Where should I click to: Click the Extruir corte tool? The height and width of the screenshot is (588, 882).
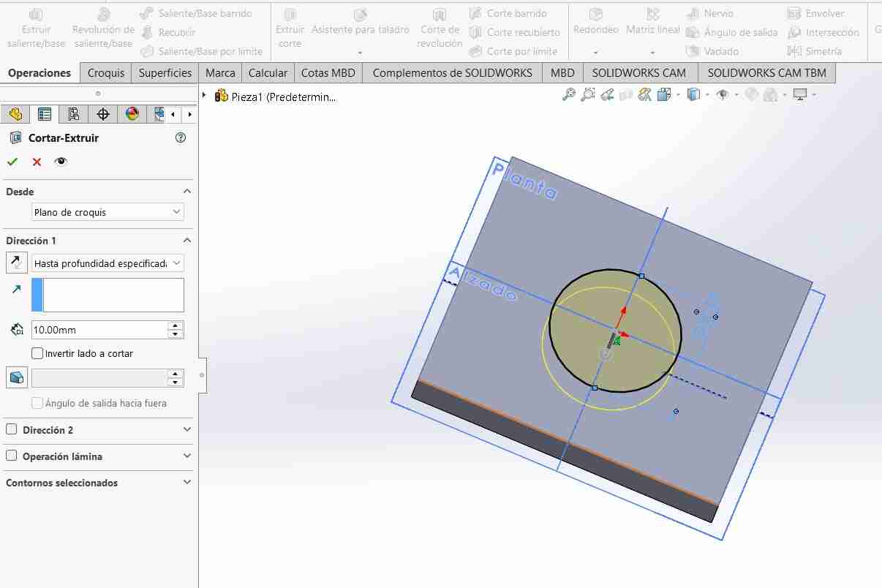pos(290,28)
